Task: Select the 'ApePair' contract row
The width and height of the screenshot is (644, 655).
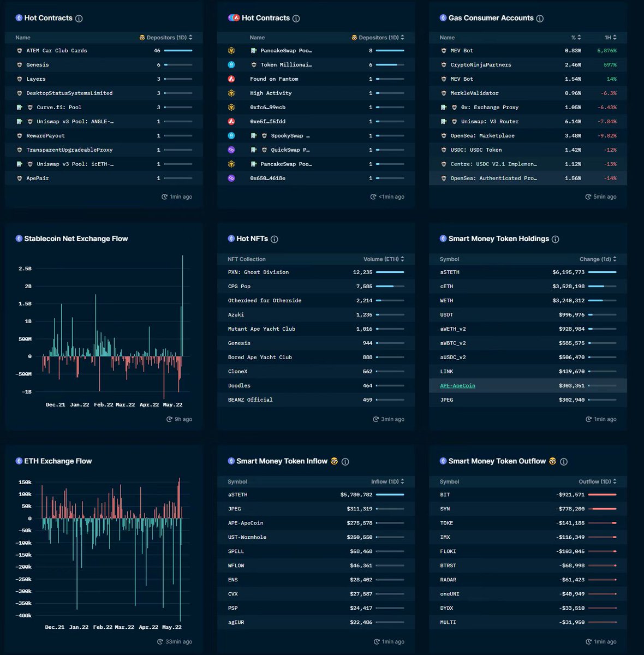Action: (x=104, y=178)
